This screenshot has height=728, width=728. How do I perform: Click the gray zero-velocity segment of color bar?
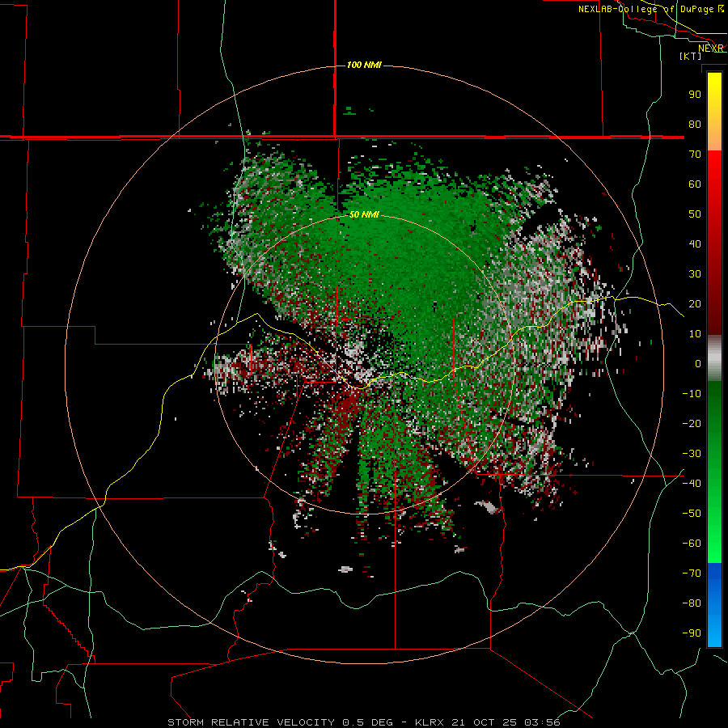click(714, 358)
